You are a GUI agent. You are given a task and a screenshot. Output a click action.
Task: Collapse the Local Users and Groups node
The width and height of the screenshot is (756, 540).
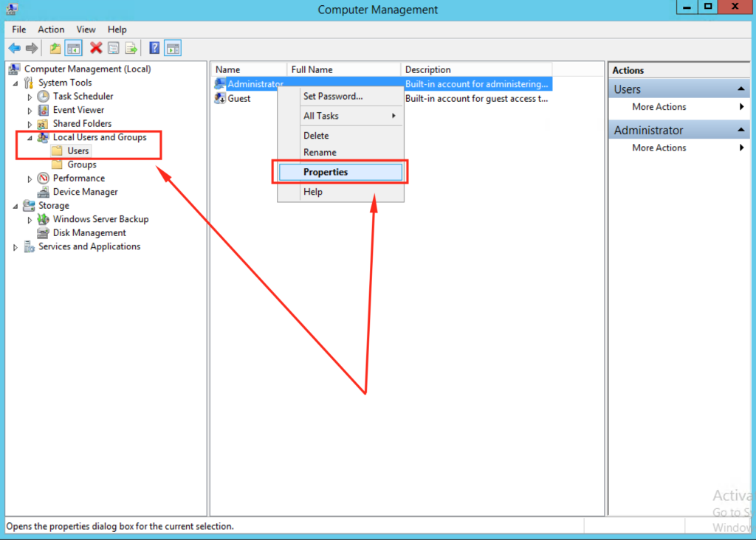pos(30,138)
